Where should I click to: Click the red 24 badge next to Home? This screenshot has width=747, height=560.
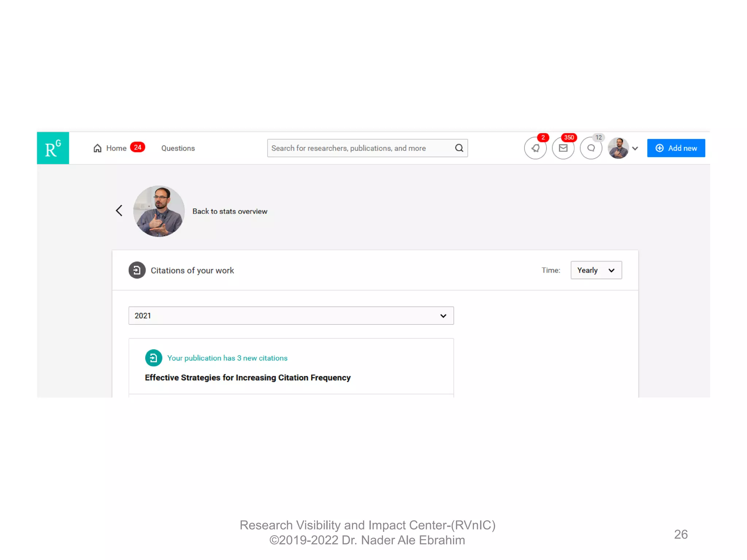coord(138,147)
